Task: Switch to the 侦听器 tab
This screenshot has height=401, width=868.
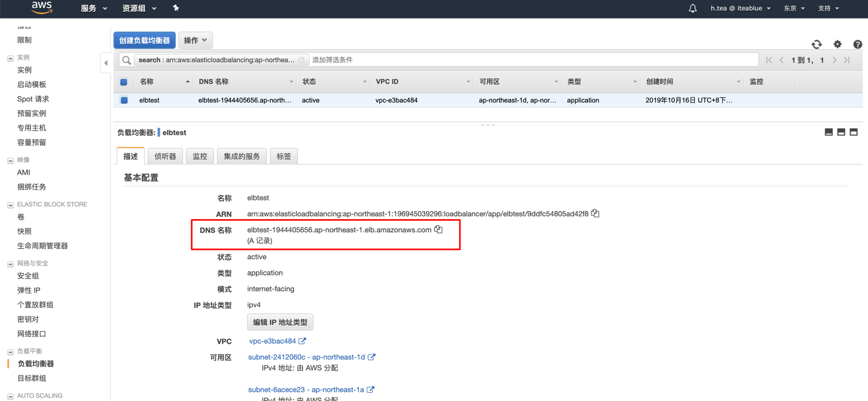Action: (x=165, y=156)
